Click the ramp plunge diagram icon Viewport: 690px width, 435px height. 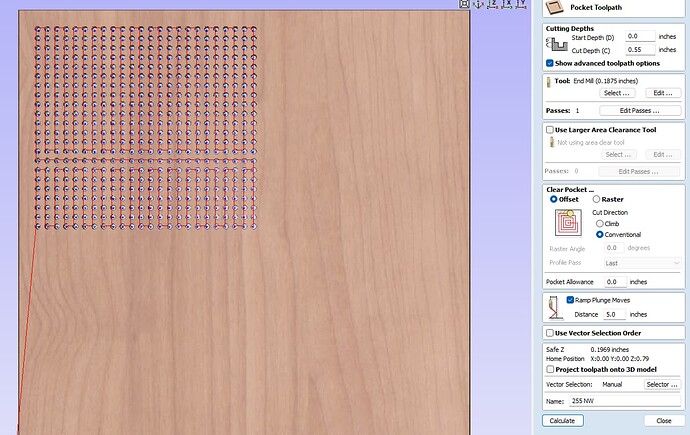point(555,308)
